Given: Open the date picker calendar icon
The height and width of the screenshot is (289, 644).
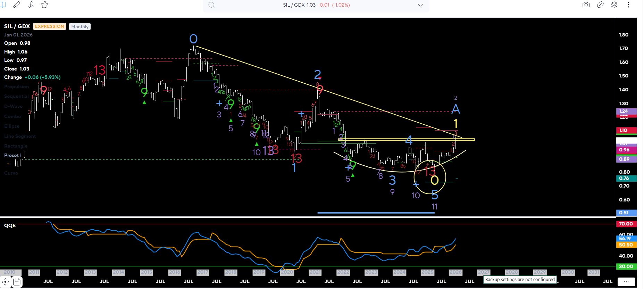Looking at the screenshot, I should click(17, 282).
